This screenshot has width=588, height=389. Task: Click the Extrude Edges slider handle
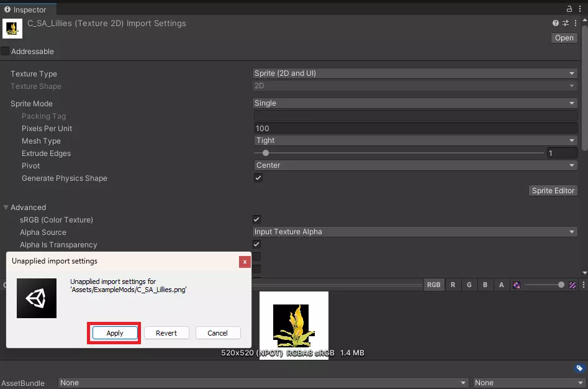coord(266,153)
